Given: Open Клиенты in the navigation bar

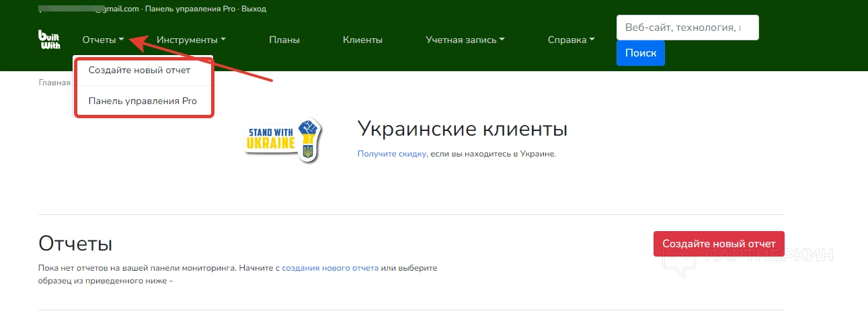Looking at the screenshot, I should click(362, 40).
